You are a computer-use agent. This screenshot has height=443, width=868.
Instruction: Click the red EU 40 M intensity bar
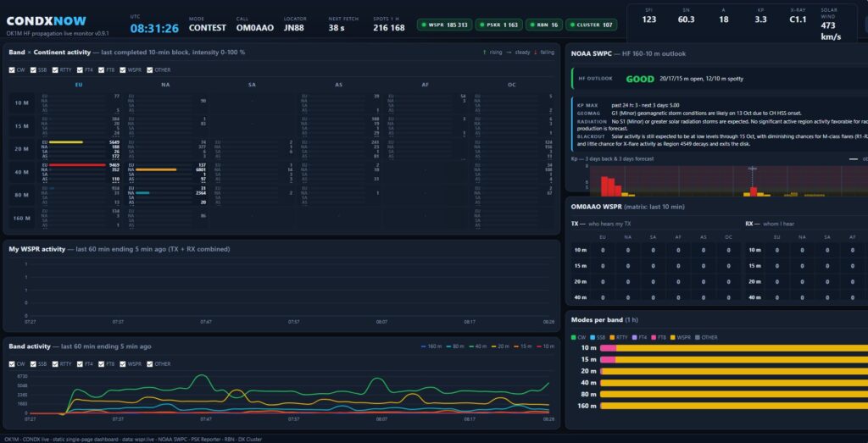click(77, 165)
